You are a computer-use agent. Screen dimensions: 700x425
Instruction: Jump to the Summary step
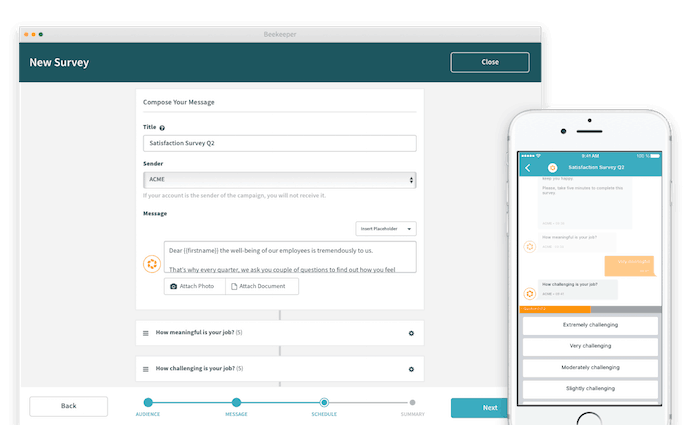[x=412, y=403]
